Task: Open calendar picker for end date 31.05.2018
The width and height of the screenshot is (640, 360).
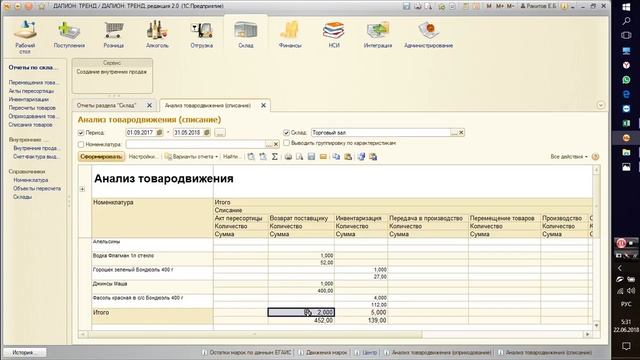Action: [207, 133]
